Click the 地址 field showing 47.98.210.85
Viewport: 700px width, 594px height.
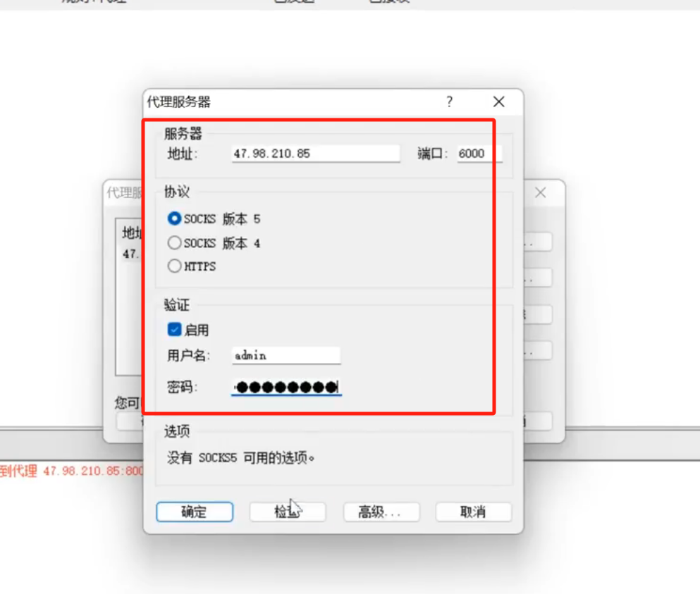[x=316, y=154]
